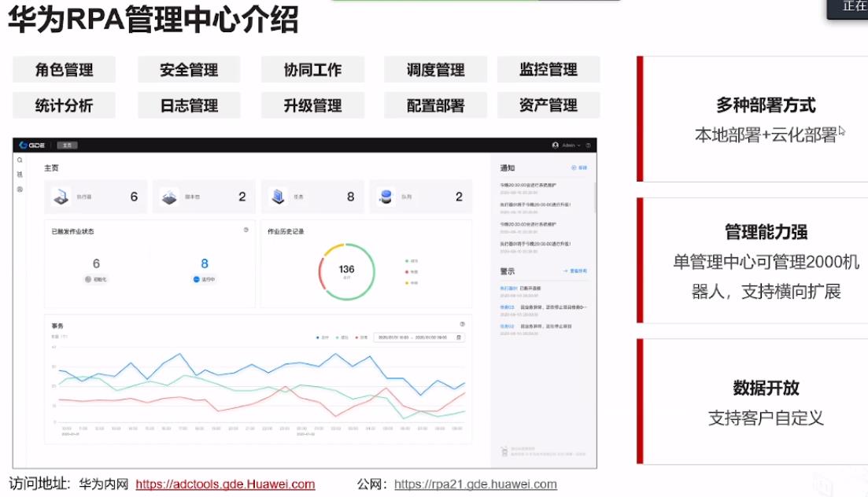Click help icon in 事务 chart panel
Viewport: 868px width, 497px height.
[x=462, y=324]
